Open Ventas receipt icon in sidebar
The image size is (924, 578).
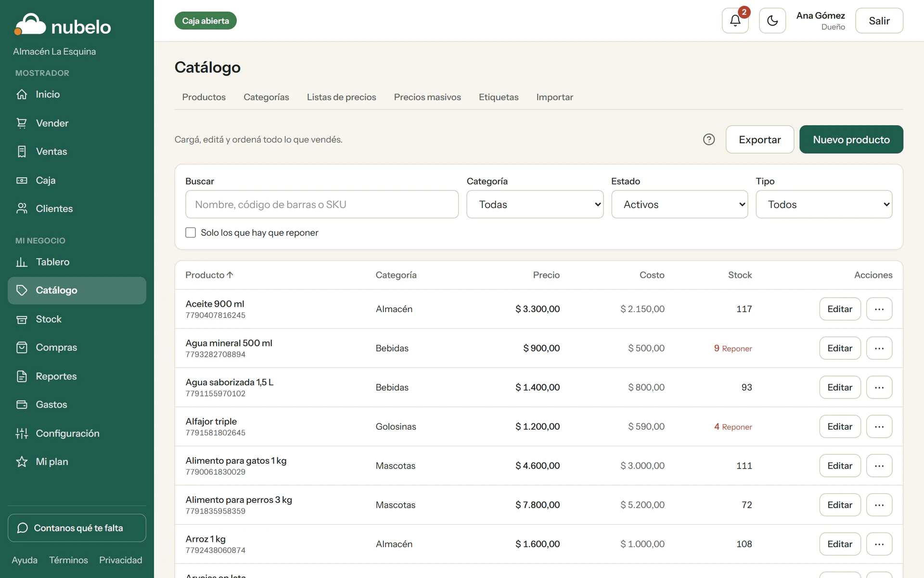(x=22, y=152)
